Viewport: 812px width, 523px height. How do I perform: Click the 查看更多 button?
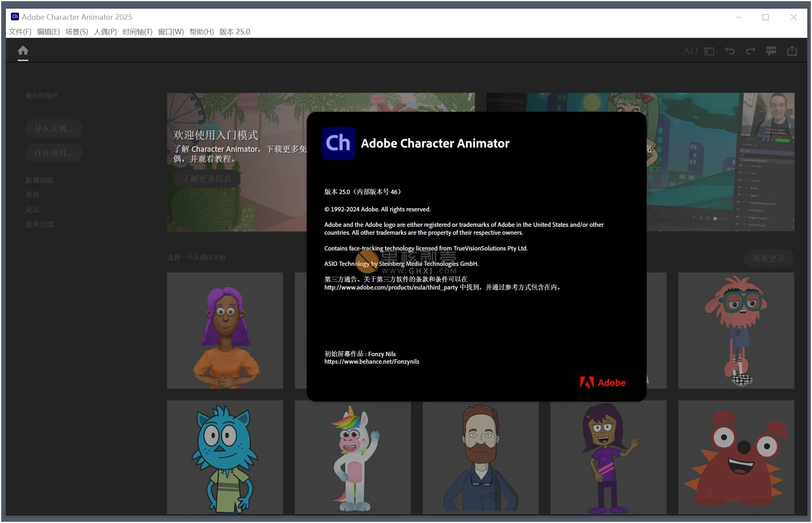tap(769, 258)
